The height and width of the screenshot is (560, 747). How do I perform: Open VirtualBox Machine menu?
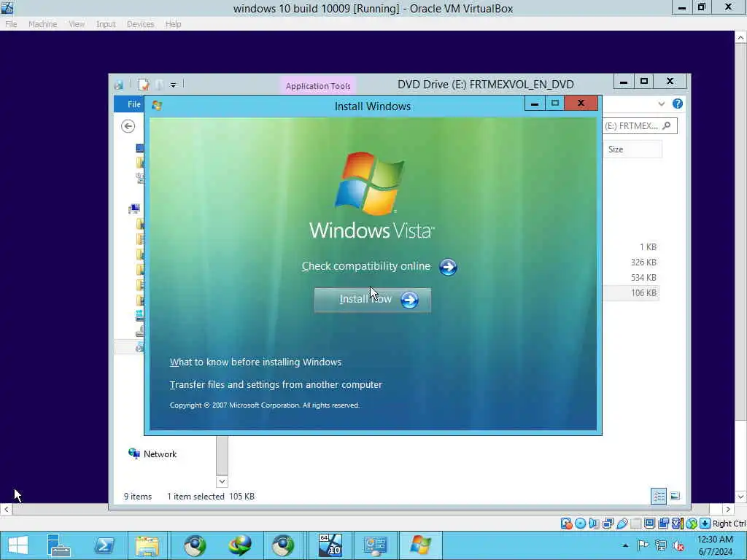[42, 24]
